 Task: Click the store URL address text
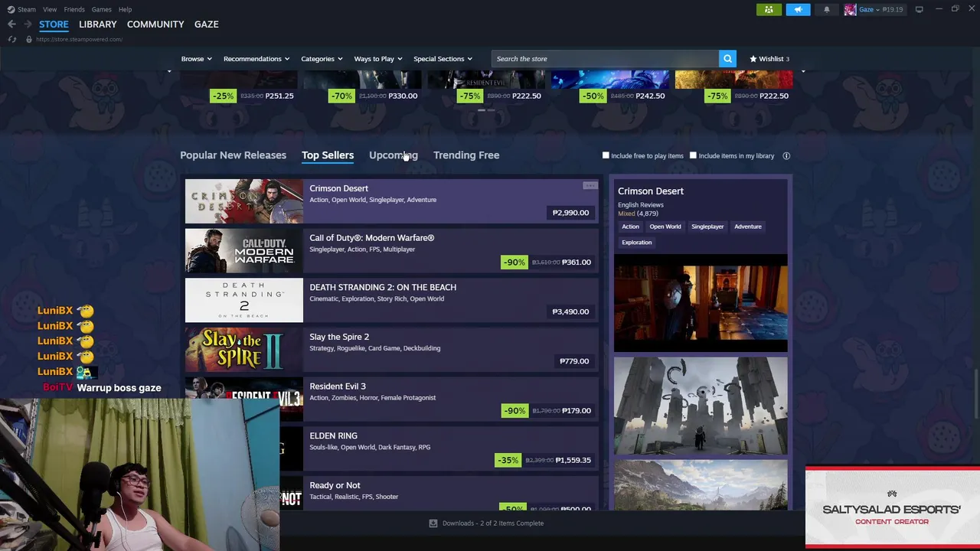(x=79, y=39)
